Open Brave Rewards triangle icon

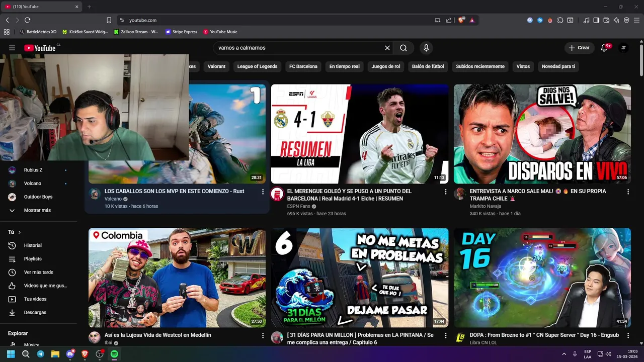[x=472, y=20]
